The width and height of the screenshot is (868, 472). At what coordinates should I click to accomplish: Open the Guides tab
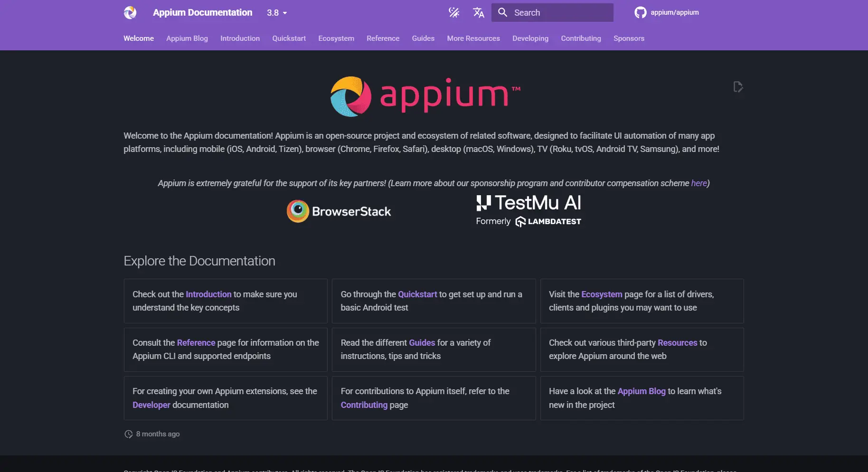tap(423, 38)
